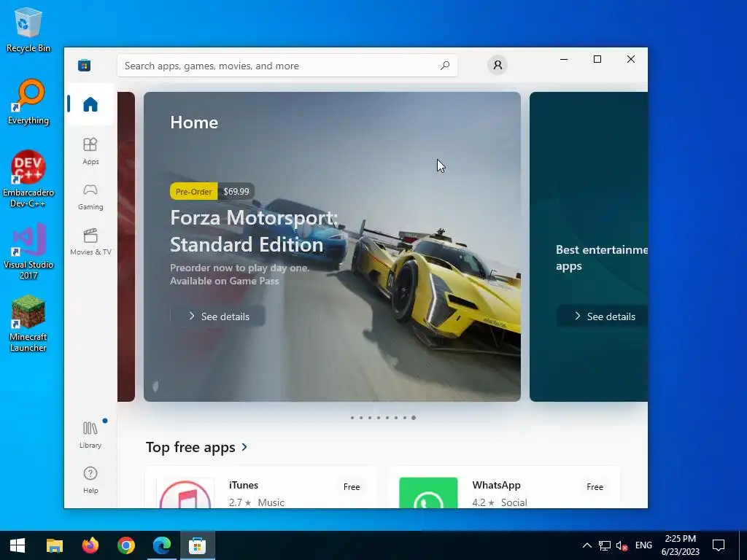Viewport: 747px width, 560px height.
Task: Click the Forza Motorsport title text
Action: [x=254, y=231]
